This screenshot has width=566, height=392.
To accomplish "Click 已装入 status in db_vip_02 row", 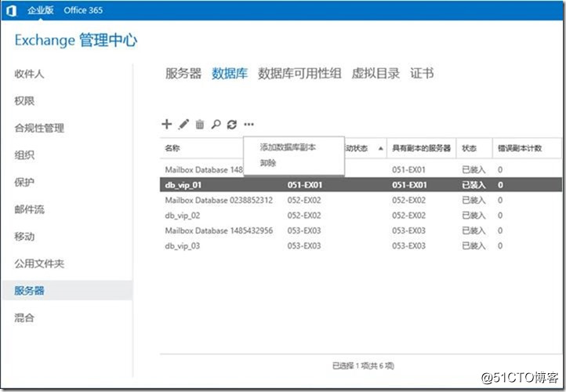I will click(473, 216).
